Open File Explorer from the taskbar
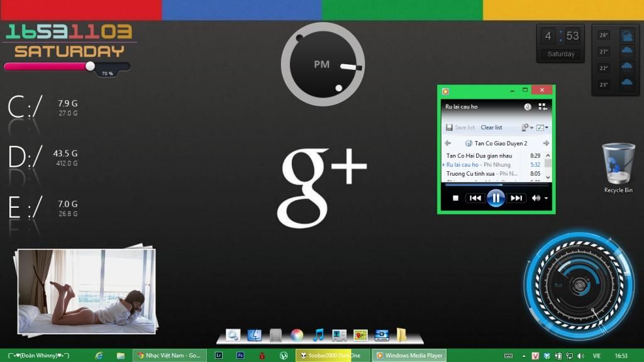This screenshot has width=644, height=362. [120, 356]
